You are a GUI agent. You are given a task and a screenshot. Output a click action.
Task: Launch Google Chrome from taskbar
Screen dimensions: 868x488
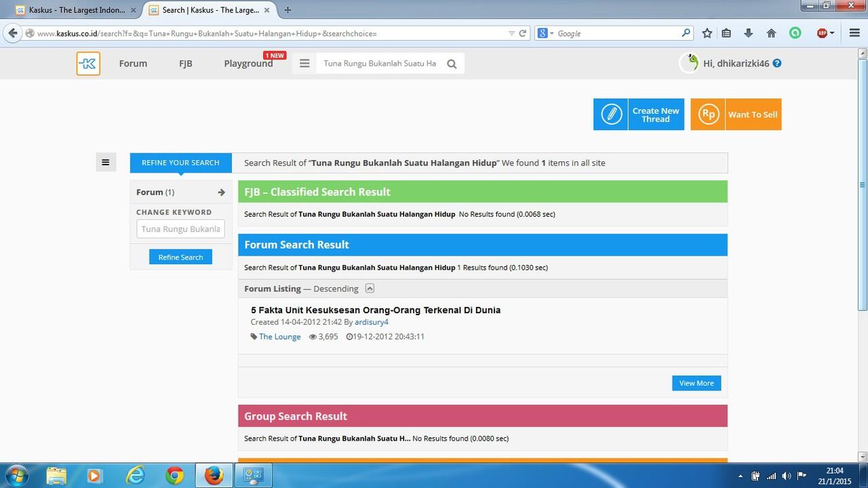coord(175,476)
